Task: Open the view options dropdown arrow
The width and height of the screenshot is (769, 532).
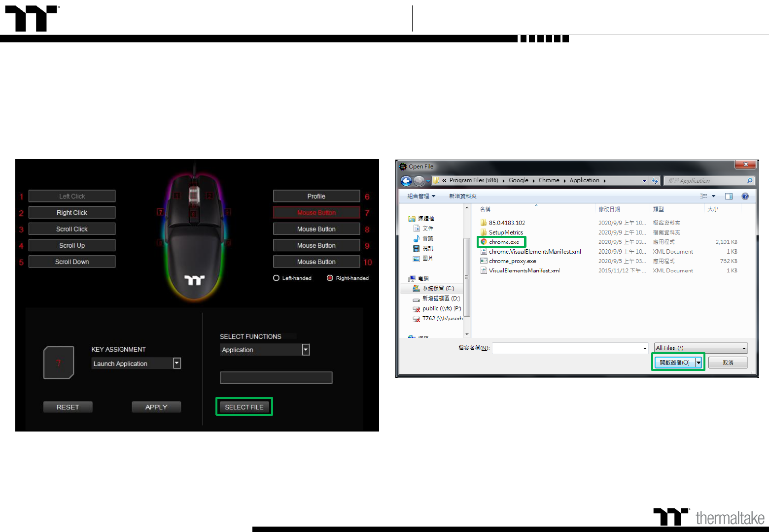Action: pyautogui.click(x=713, y=196)
